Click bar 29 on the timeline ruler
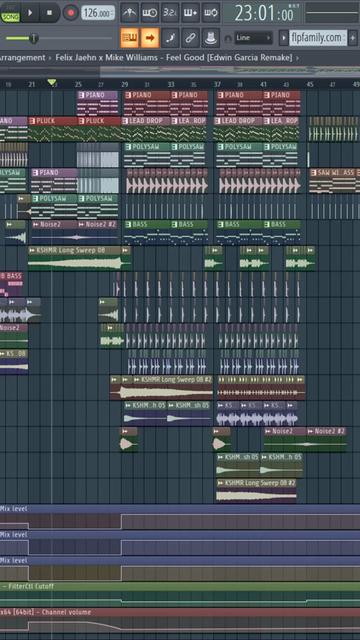 click(x=124, y=84)
